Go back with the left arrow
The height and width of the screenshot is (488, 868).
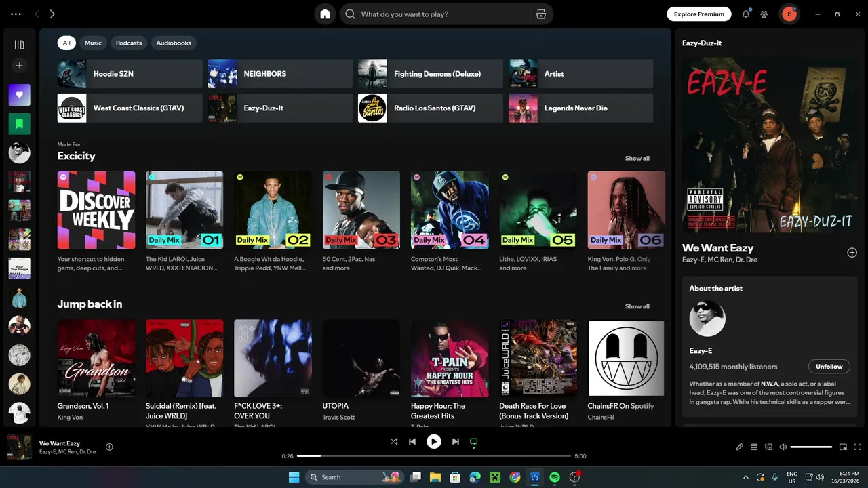37,14
